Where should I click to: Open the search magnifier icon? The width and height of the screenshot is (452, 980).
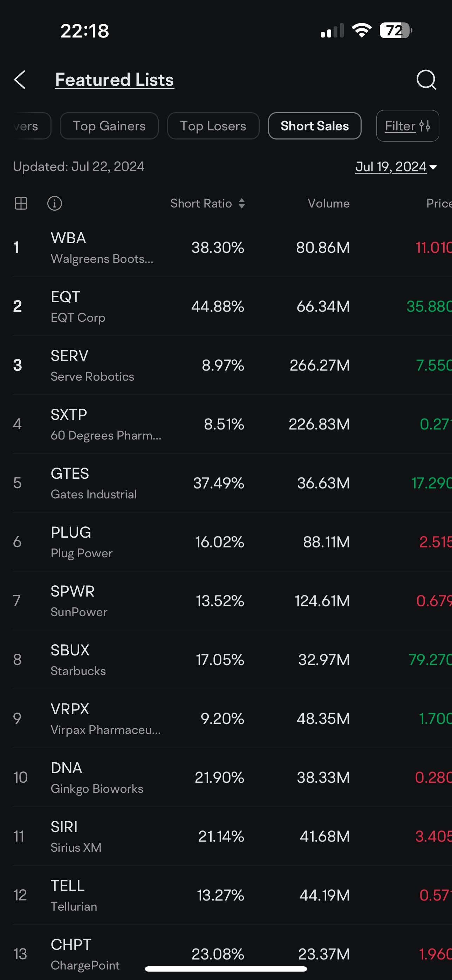coord(426,80)
